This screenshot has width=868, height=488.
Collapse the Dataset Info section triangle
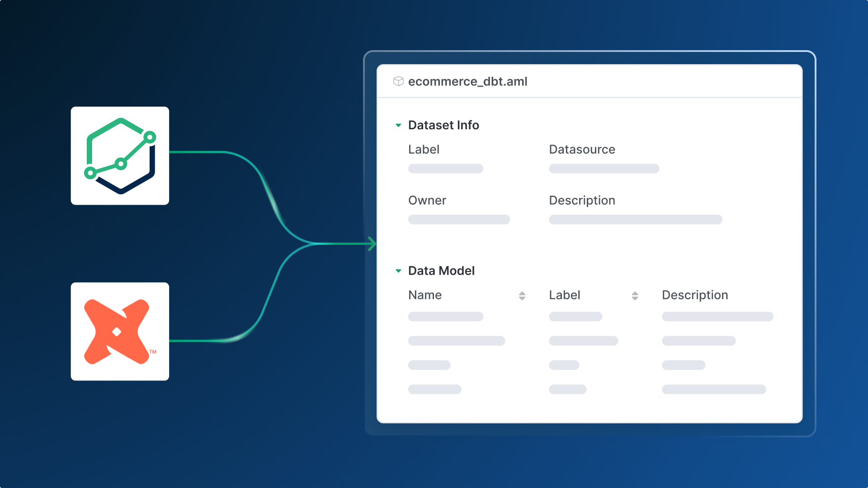pos(398,125)
